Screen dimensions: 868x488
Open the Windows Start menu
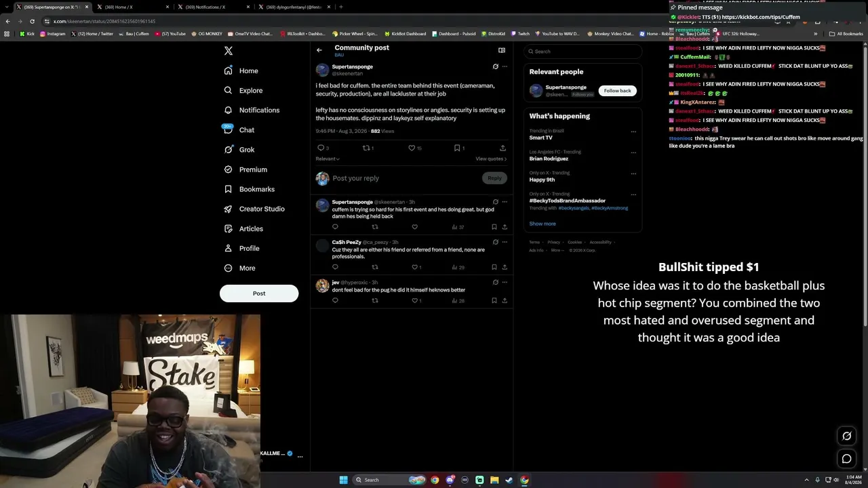point(344,480)
